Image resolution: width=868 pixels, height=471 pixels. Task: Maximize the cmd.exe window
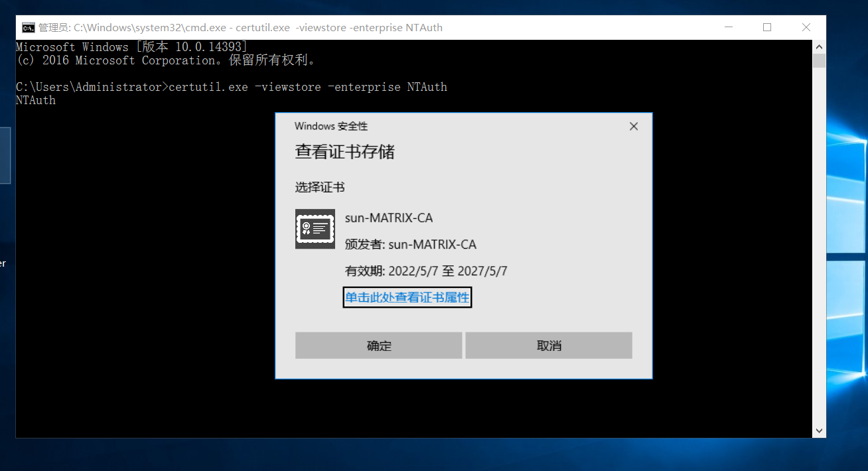[x=767, y=28]
